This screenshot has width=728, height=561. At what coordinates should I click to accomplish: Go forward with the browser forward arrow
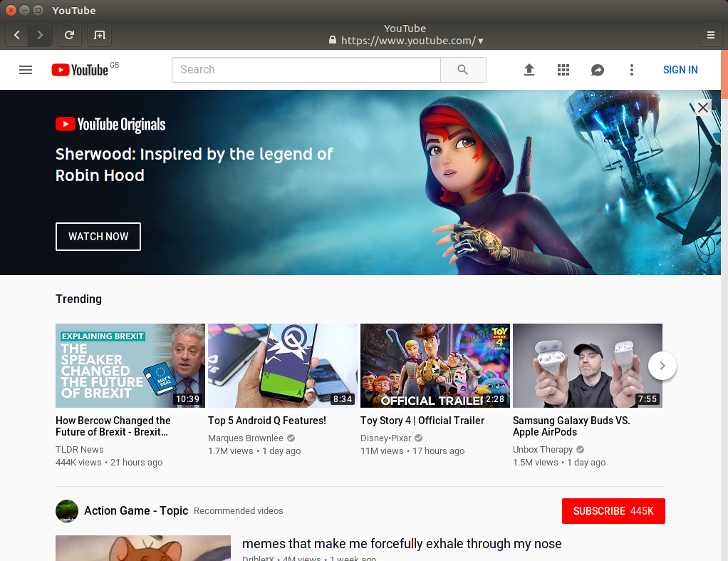coord(40,35)
